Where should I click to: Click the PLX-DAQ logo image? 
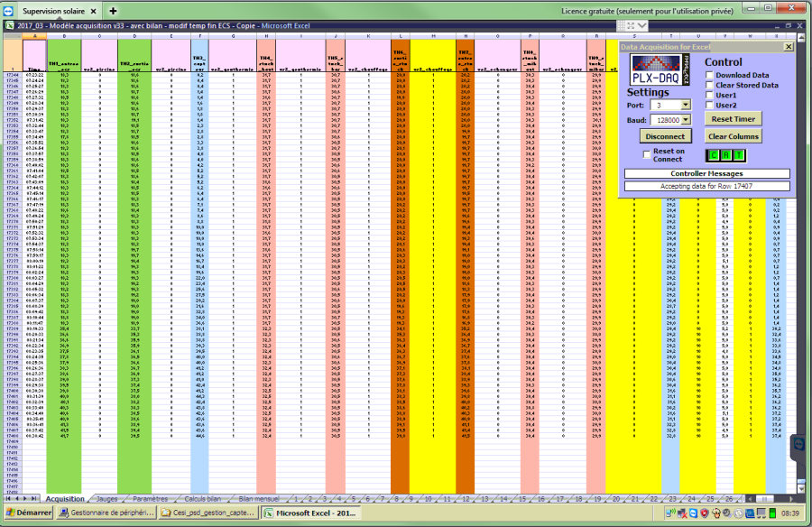(660, 70)
